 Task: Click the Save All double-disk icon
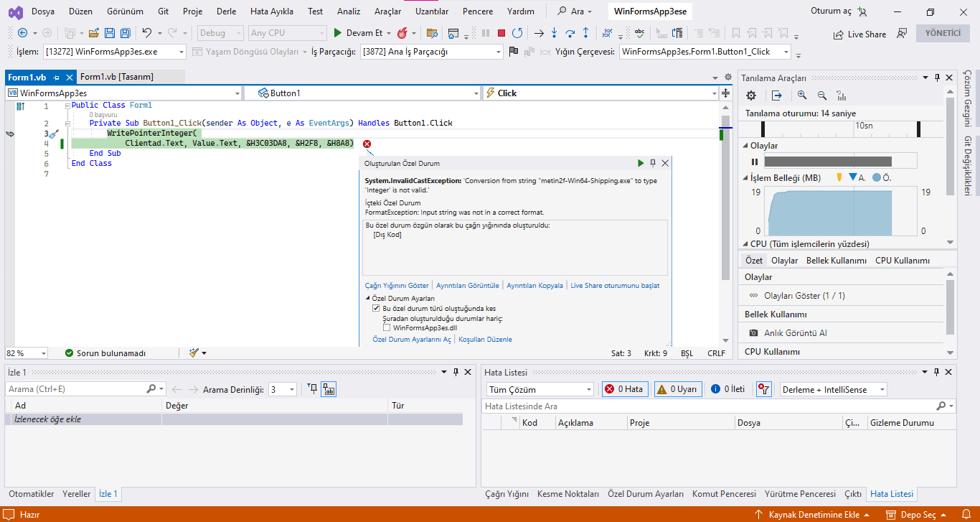point(126,33)
